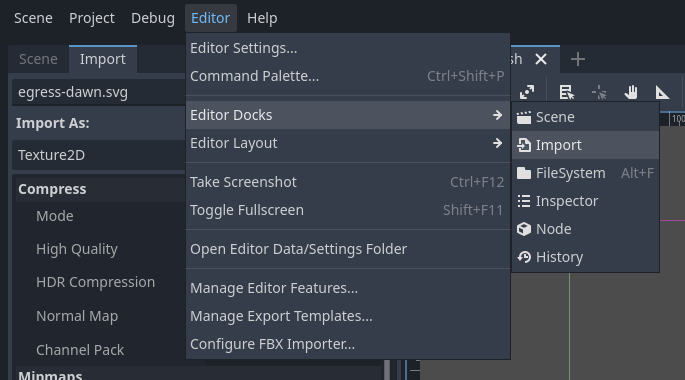Activate the Pan hand tool
Image resolution: width=685 pixels, height=380 pixels.
pyautogui.click(x=631, y=92)
